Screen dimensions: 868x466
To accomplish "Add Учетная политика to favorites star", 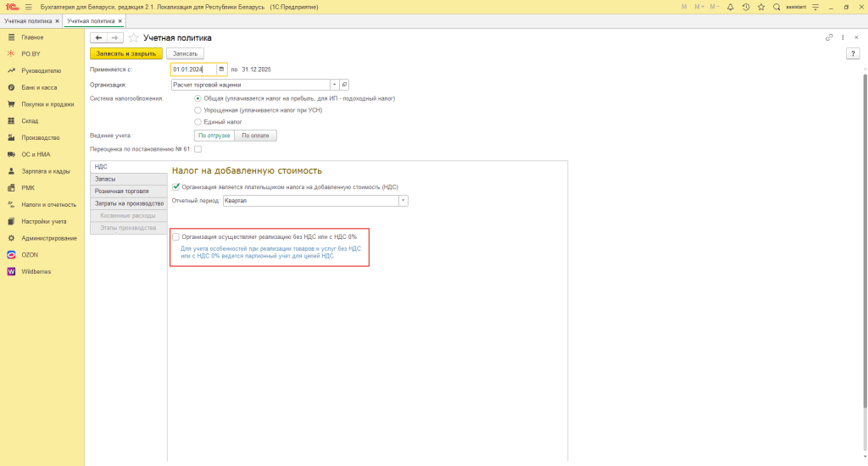I will tap(133, 38).
